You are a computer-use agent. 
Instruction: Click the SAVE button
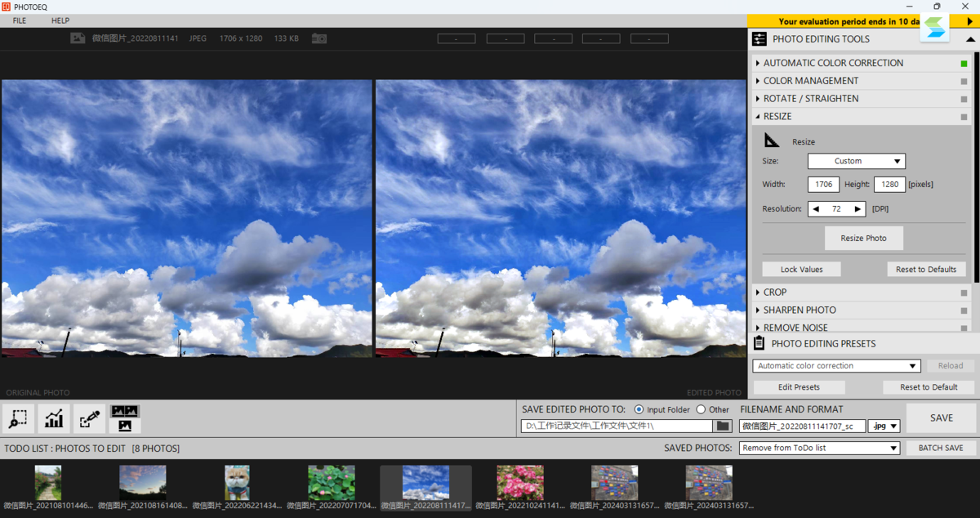941,418
